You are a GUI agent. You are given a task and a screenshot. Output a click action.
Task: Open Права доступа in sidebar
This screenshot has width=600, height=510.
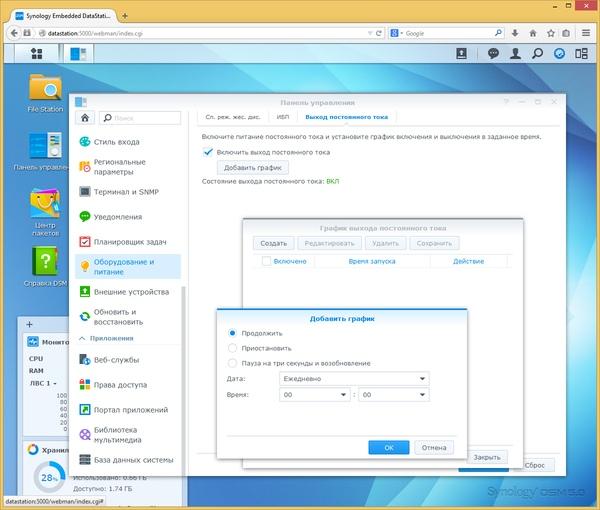tap(128, 385)
